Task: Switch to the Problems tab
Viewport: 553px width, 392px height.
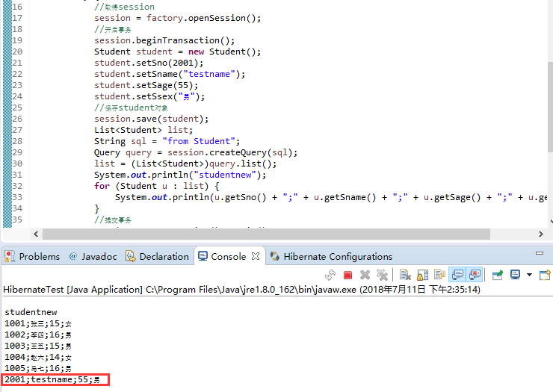Action: (x=32, y=256)
